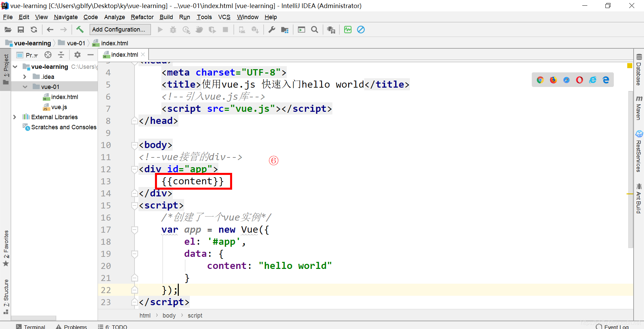Click the Project panel horizontal scrollbar

click(x=34, y=318)
